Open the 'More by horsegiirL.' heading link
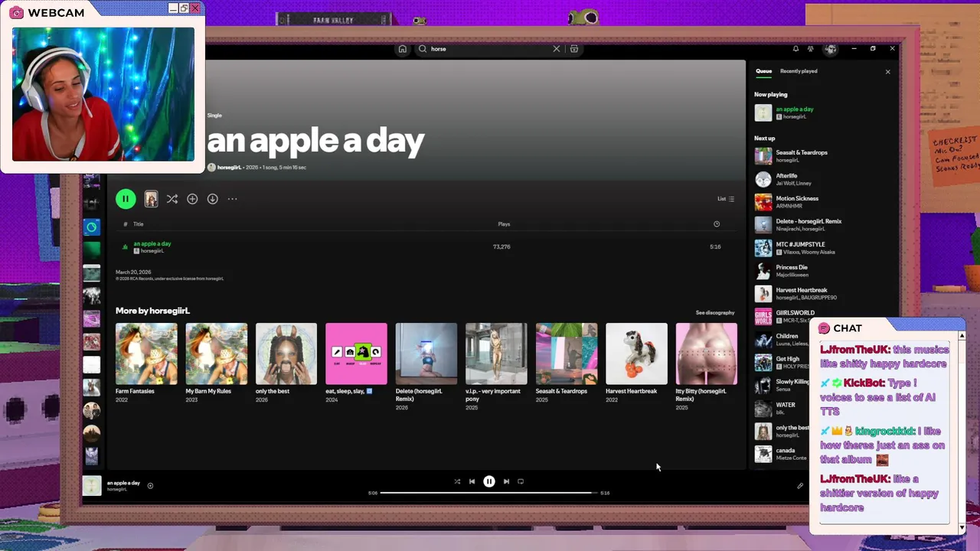Viewport: 980px width, 551px height. point(152,311)
